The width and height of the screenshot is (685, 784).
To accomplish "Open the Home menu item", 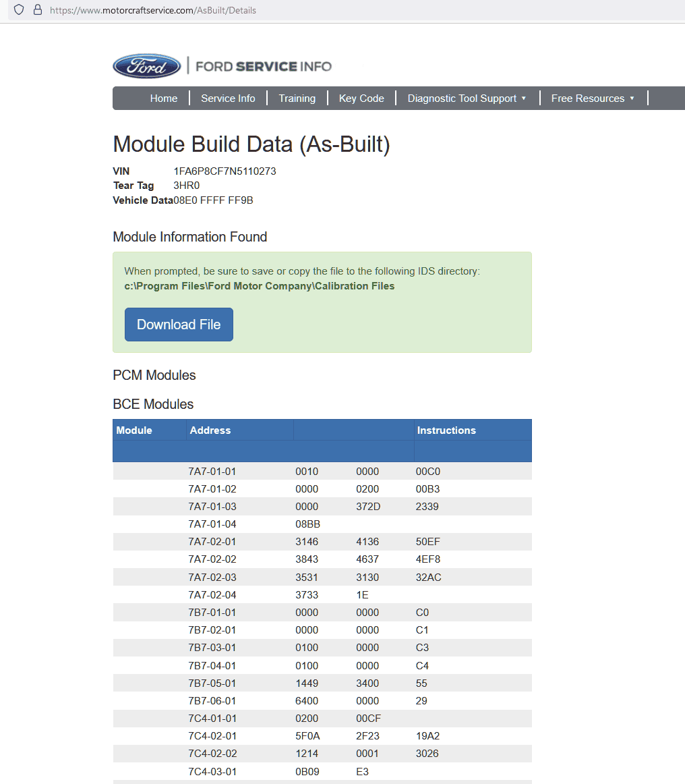I will pos(164,99).
